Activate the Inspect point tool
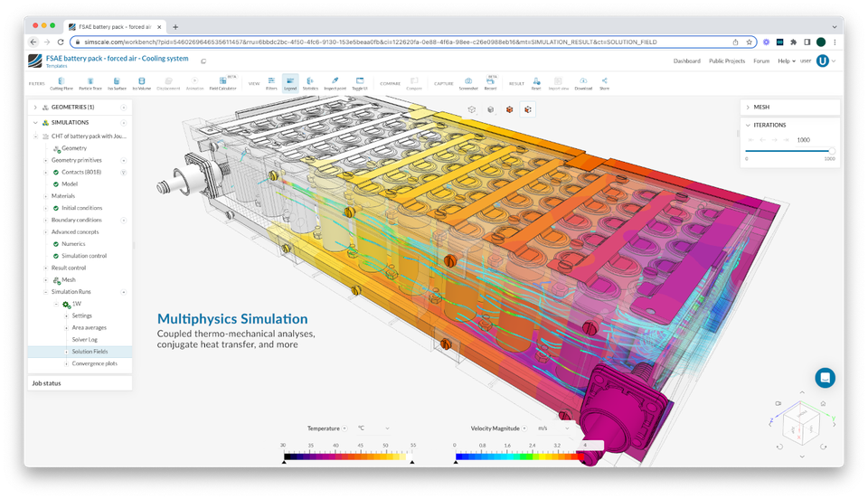 pyautogui.click(x=335, y=83)
